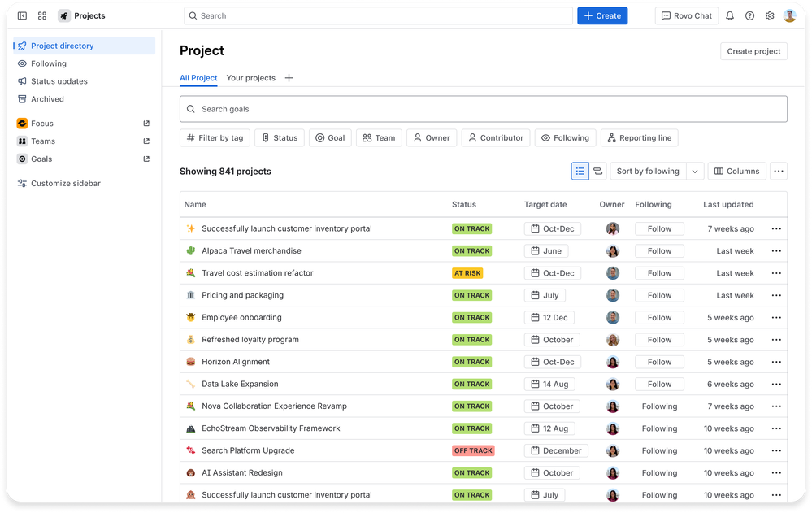Open Rovo Chat

point(686,15)
